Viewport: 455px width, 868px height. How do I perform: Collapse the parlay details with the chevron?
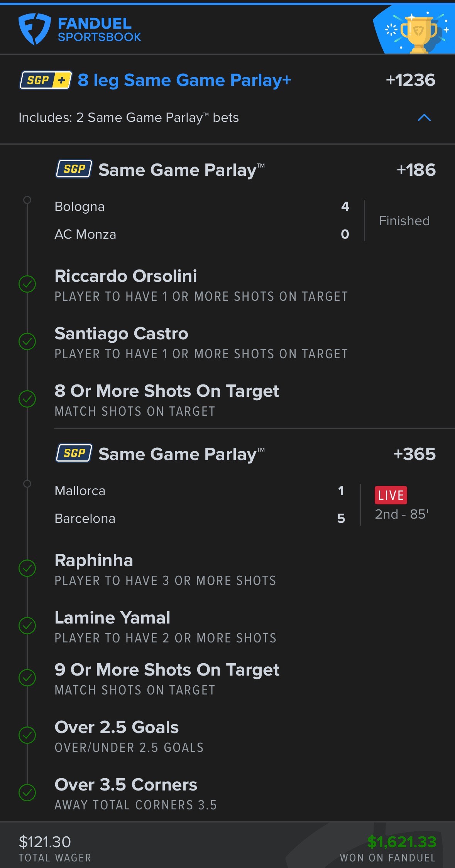pos(424,118)
